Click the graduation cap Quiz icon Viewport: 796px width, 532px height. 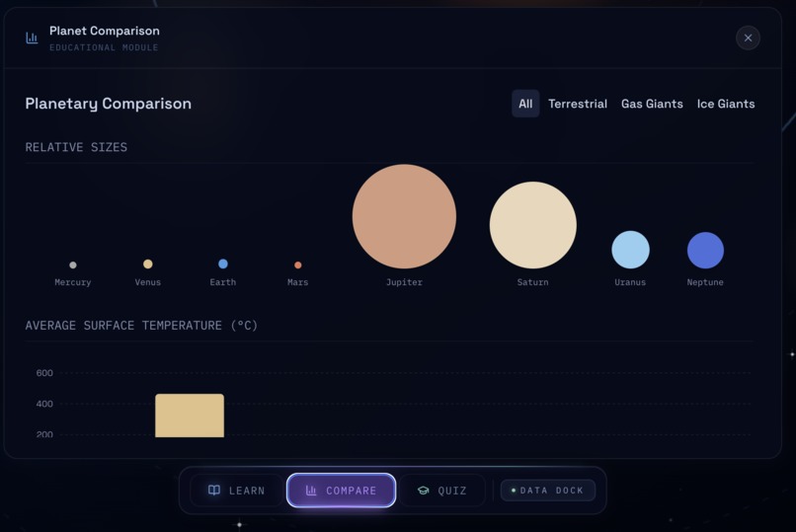[x=424, y=491]
